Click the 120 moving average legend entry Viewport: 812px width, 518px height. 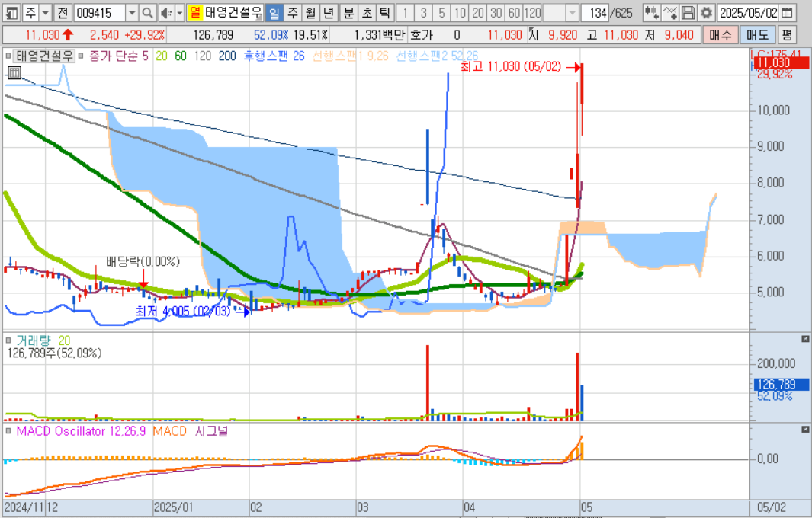[203, 56]
